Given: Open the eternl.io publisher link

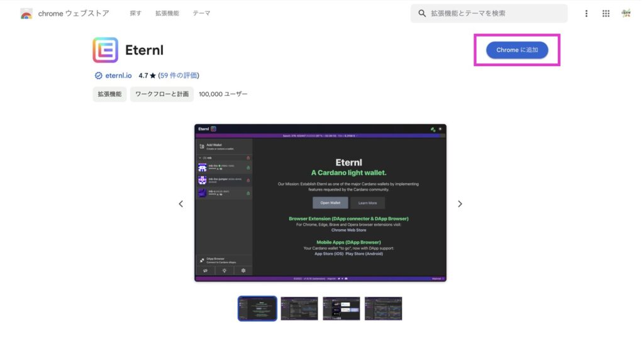Looking at the screenshot, I should 118,76.
